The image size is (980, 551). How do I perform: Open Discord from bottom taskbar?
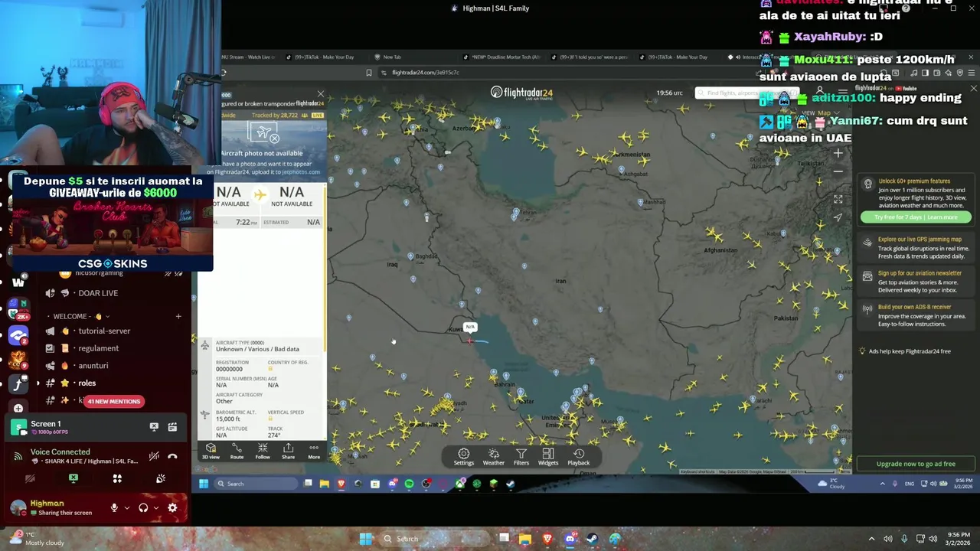570,539
